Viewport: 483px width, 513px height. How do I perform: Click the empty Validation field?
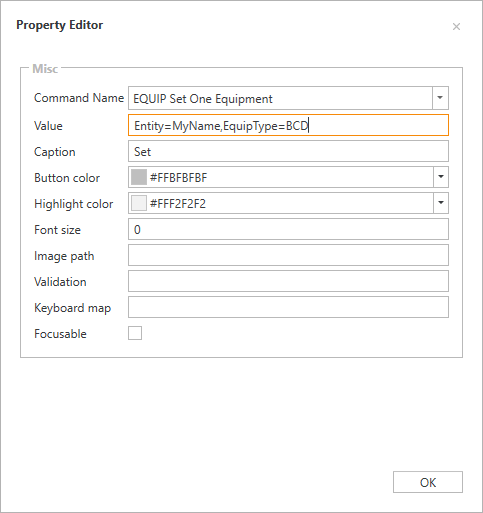tap(288, 281)
